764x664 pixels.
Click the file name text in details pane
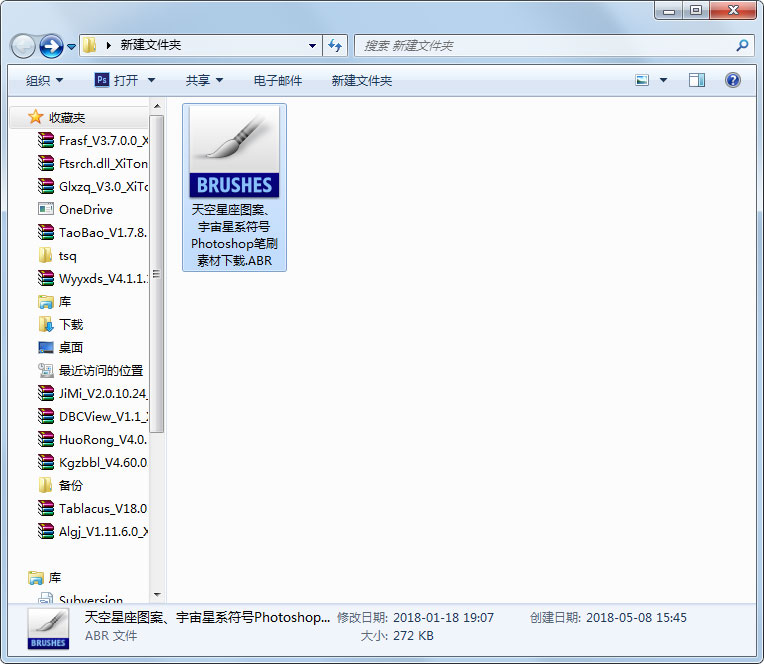[207, 618]
